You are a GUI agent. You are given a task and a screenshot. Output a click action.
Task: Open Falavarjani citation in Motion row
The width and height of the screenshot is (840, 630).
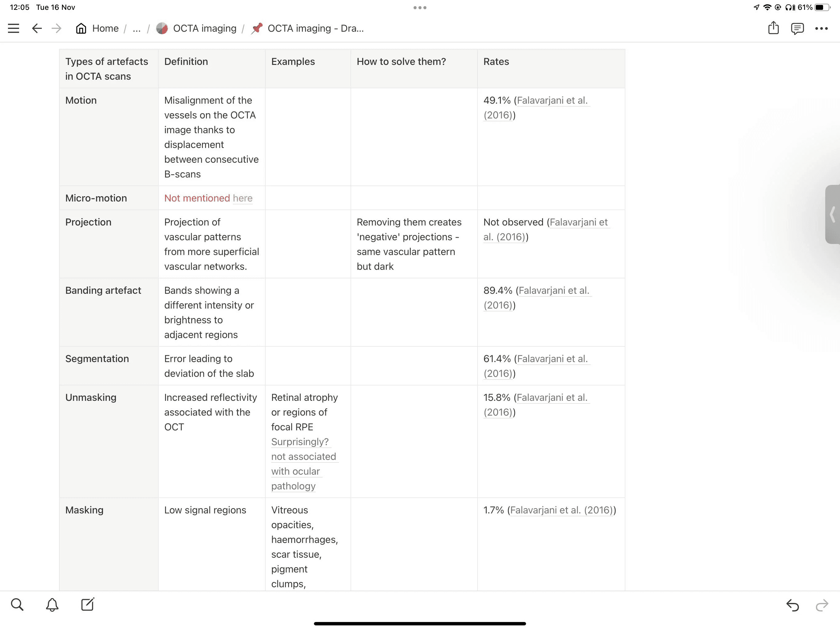[552, 101]
